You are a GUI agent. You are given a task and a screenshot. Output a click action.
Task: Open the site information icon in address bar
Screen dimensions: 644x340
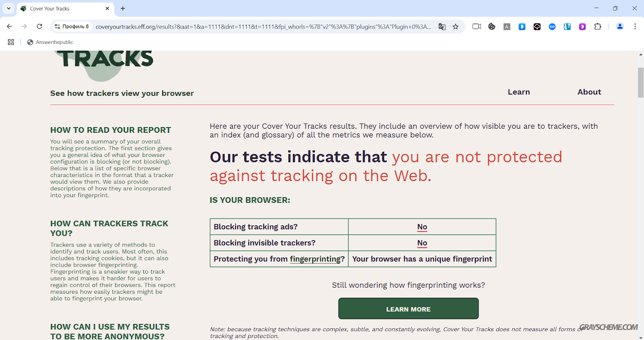tap(58, 27)
